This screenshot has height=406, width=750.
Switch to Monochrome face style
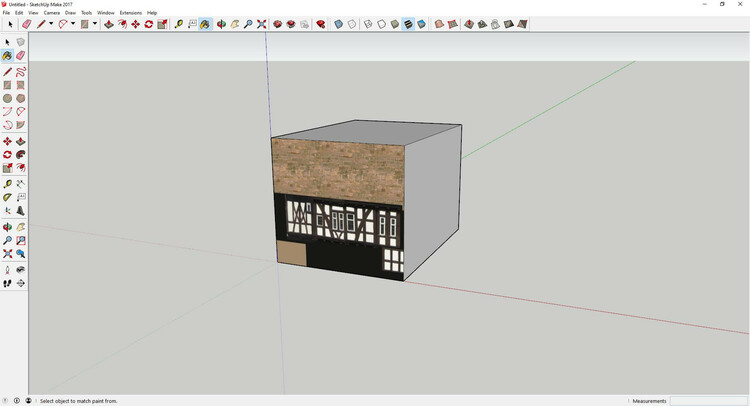(421, 24)
